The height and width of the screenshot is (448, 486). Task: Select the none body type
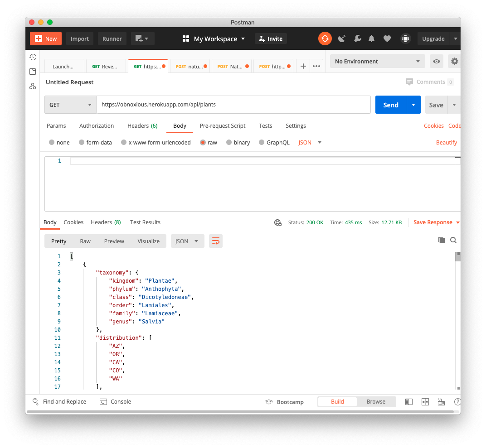pyautogui.click(x=52, y=142)
